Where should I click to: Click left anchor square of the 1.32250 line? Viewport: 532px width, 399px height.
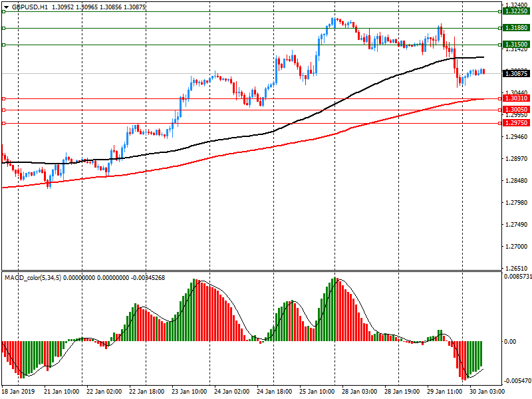(3, 11)
